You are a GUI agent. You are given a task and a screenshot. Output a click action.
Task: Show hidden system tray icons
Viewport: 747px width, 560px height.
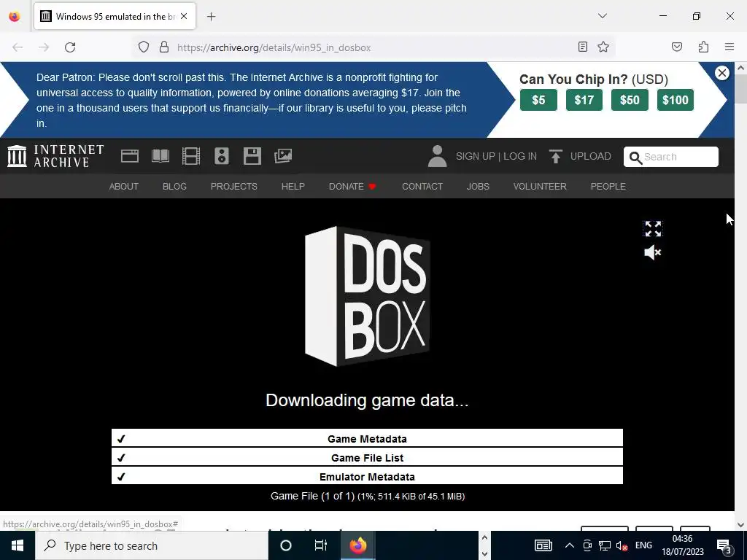(569, 545)
